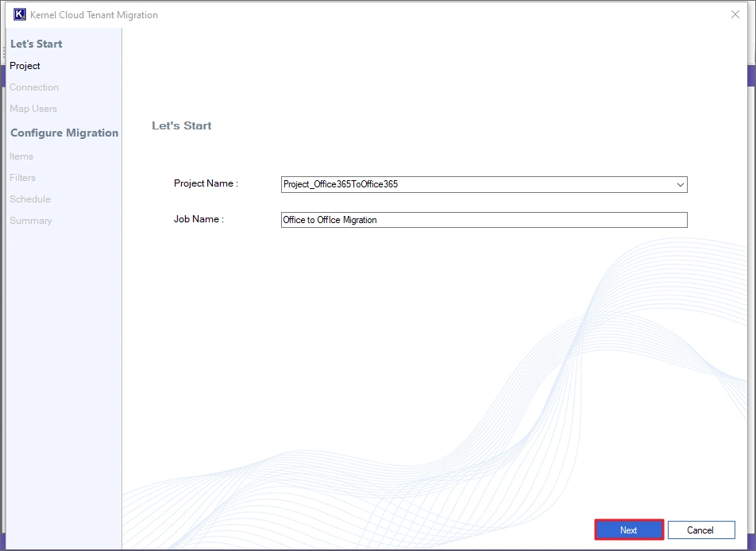756x551 pixels.
Task: Click the Project Name label
Action: coord(206,183)
